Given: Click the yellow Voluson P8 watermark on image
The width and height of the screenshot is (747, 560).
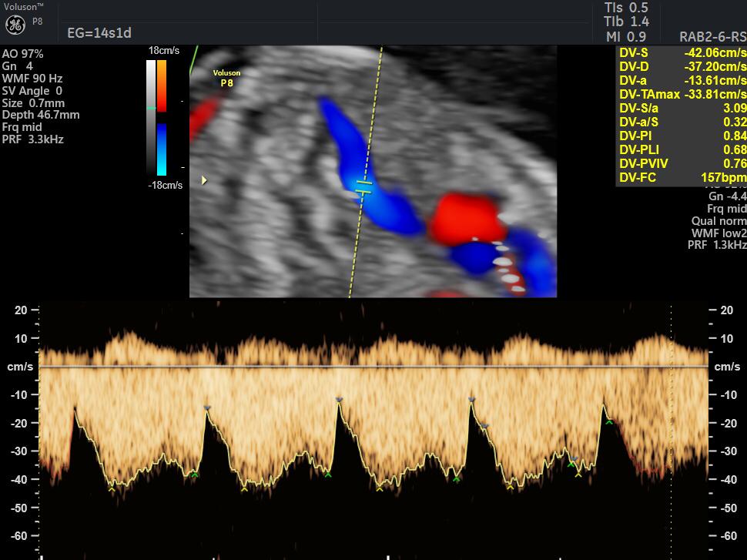Looking at the screenshot, I should point(226,78).
